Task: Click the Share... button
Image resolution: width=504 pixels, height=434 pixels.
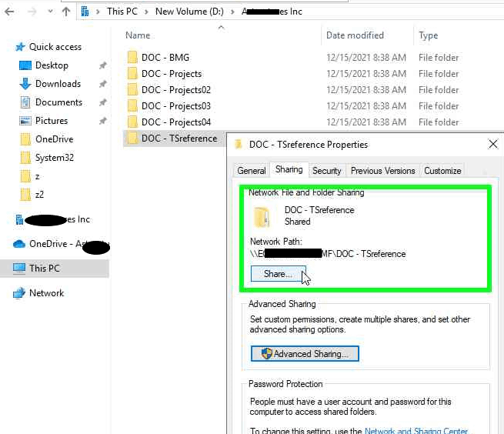Action: [278, 274]
